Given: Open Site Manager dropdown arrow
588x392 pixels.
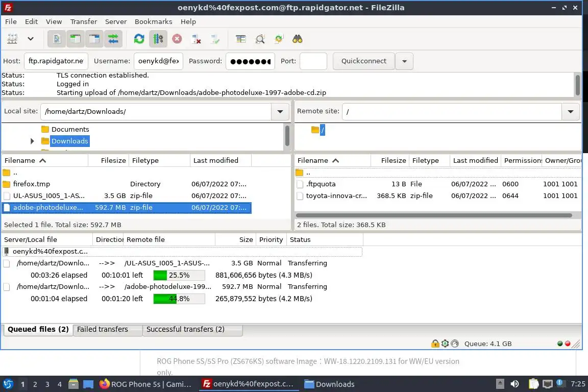Looking at the screenshot, I should (x=31, y=39).
